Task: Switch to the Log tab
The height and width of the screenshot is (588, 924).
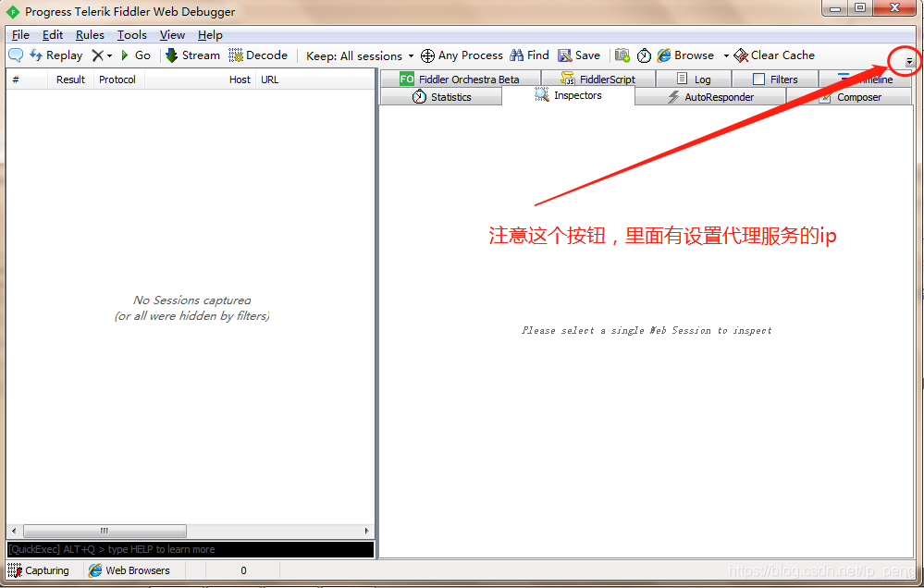Action: tap(694, 79)
